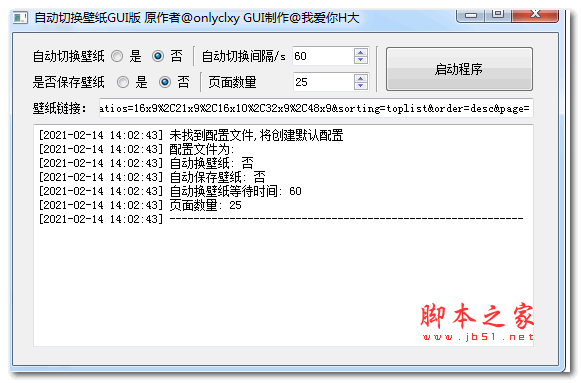Select 是 for 是否保存壁纸
Viewport: 581px width, 383px height.
click(x=123, y=82)
